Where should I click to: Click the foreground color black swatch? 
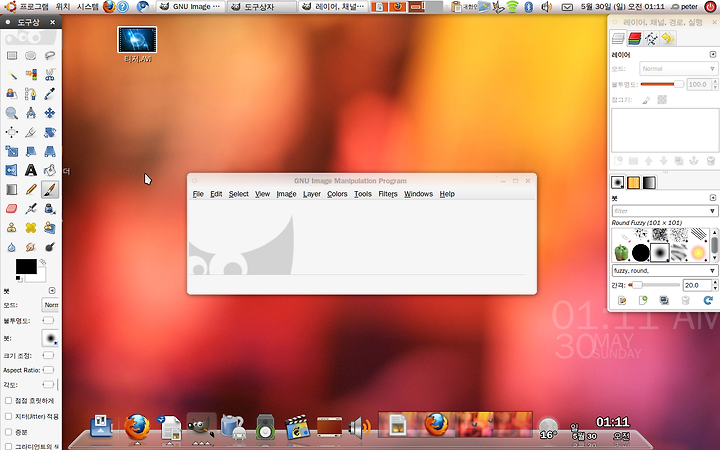[x=26, y=267]
